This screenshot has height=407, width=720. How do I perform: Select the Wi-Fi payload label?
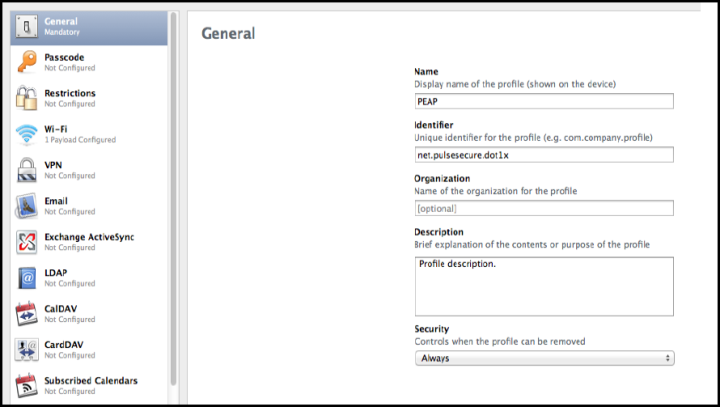coord(56,129)
